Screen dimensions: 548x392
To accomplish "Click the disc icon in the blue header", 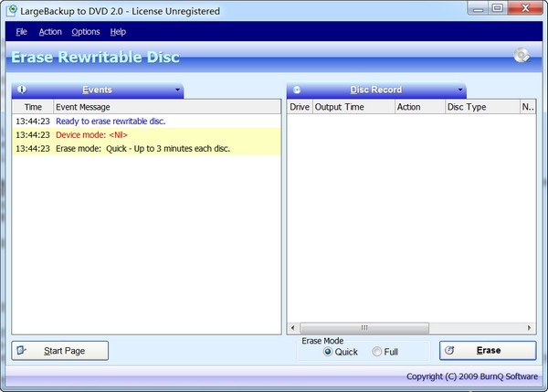I will (522, 56).
